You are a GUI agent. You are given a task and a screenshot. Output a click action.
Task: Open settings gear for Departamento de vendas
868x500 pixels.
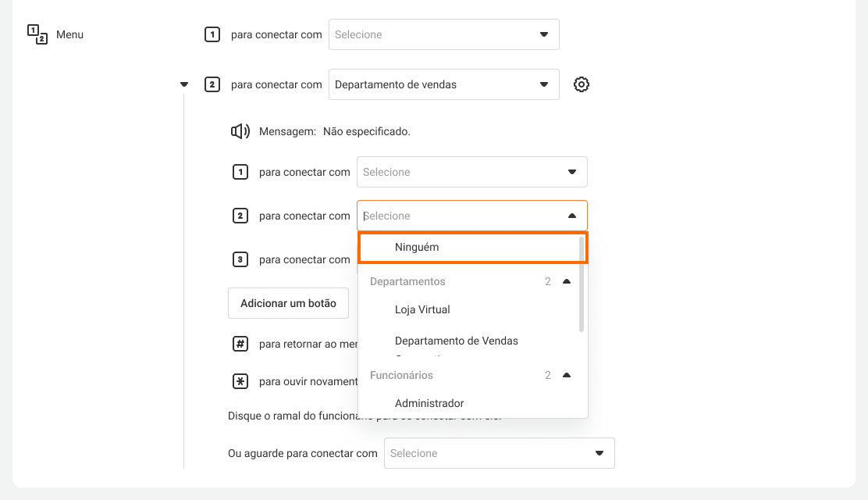tap(581, 84)
